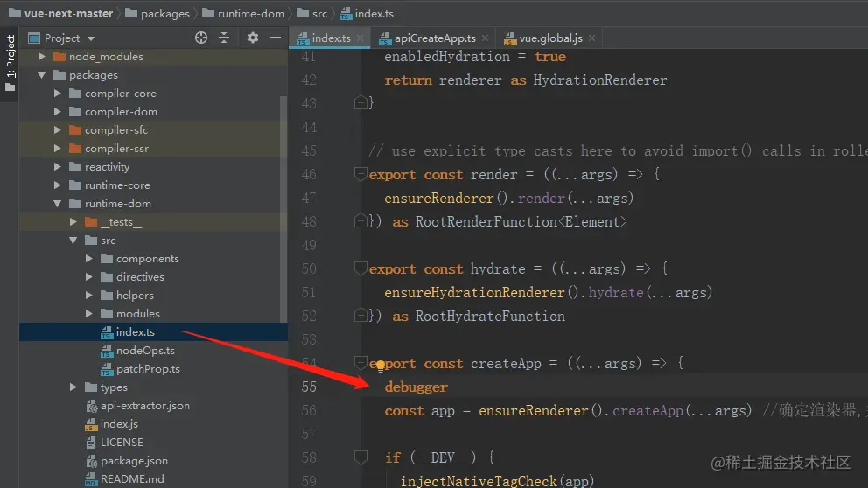Image resolution: width=868 pixels, height=488 pixels.
Task: Hide the Project panel with minus icon
Action: point(275,38)
